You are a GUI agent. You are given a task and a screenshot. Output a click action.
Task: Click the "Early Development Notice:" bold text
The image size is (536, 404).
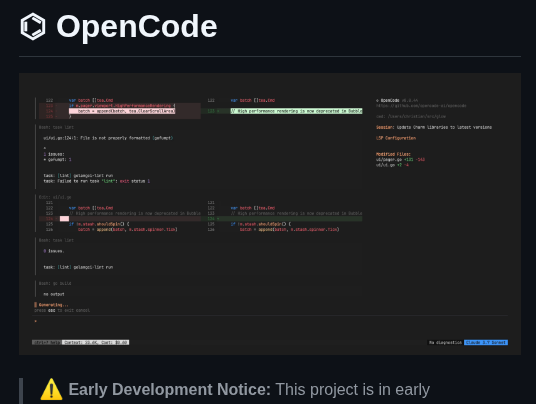click(170, 389)
